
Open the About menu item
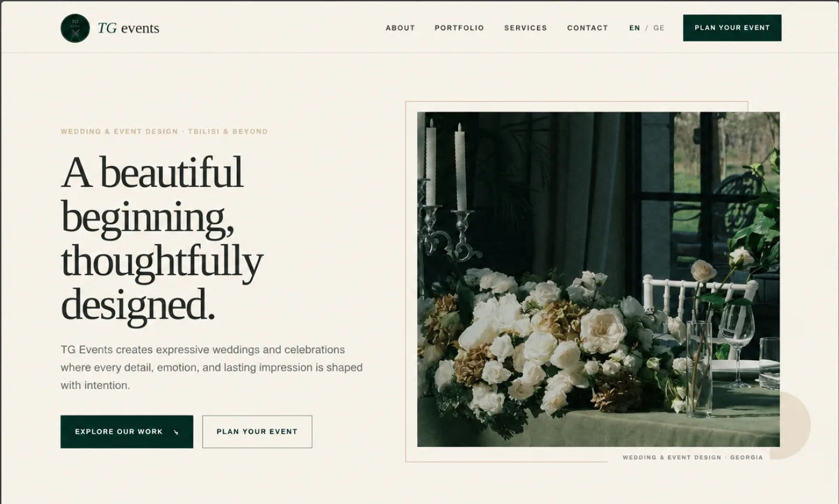tap(400, 28)
